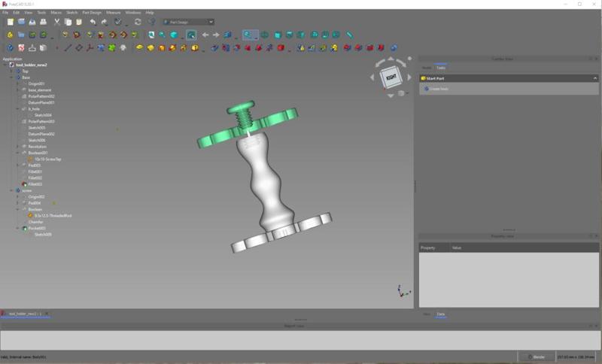The height and width of the screenshot is (364, 602).
Task: Open the Part Design workbench dropdown
Action: pyautogui.click(x=189, y=22)
